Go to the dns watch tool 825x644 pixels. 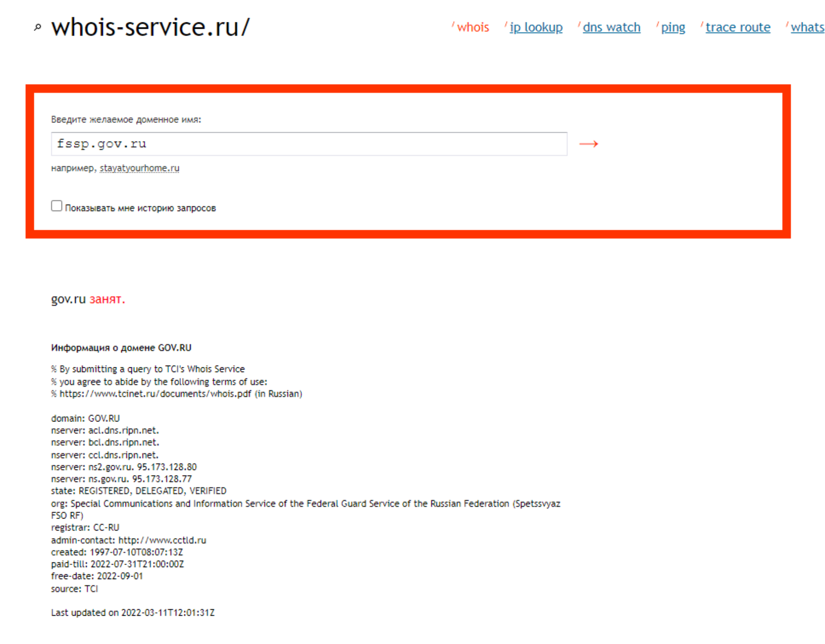click(611, 27)
